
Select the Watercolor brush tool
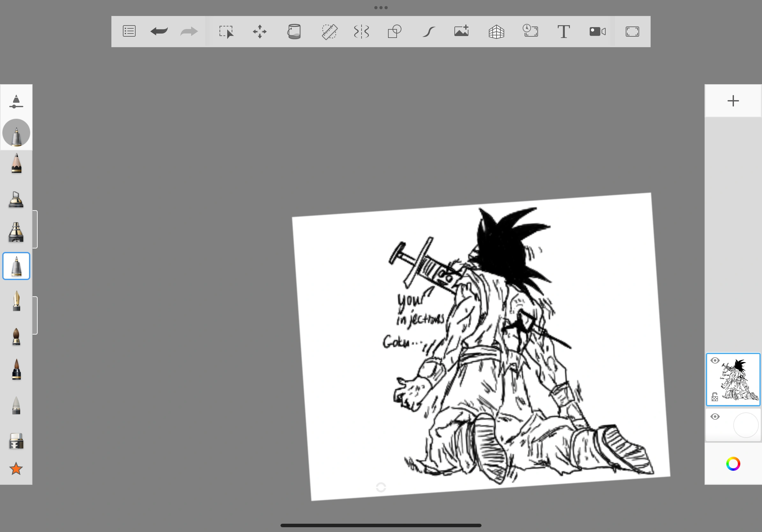coord(16,336)
